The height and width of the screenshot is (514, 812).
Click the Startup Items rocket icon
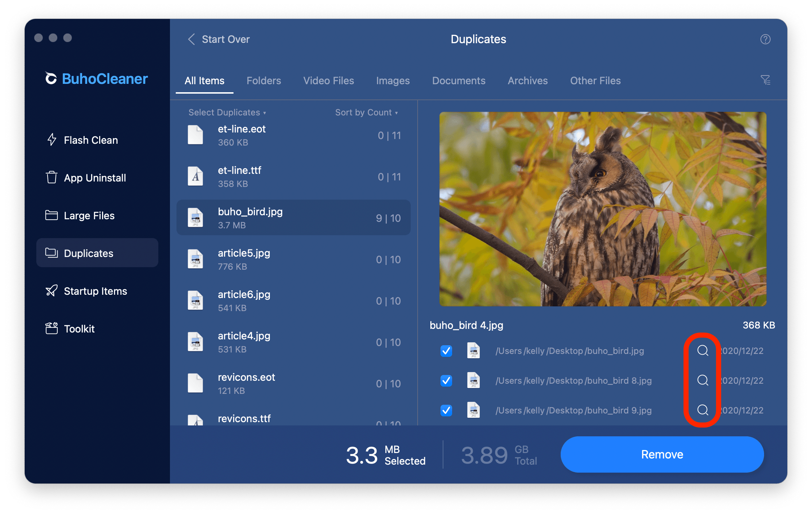(51, 290)
